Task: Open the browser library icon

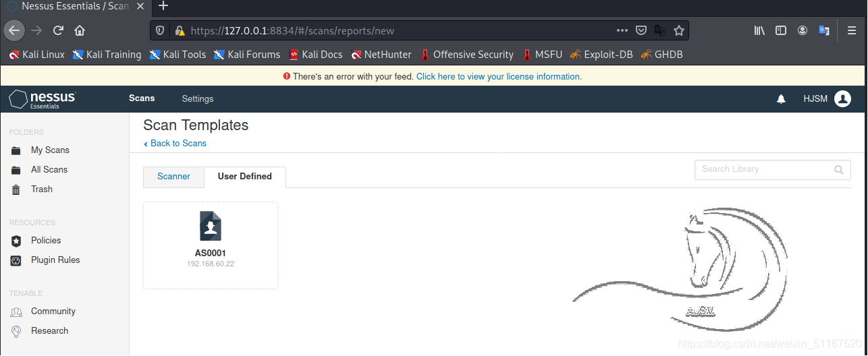Action: (x=759, y=30)
